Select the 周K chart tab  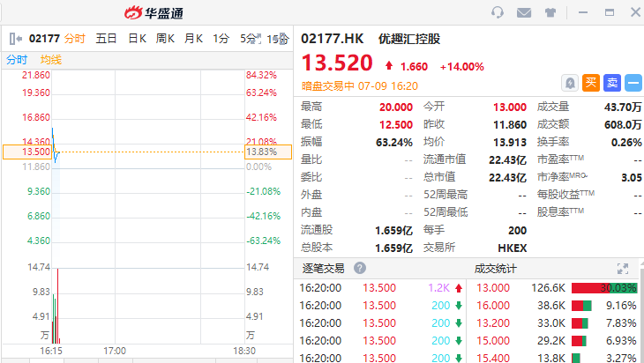[166, 39]
